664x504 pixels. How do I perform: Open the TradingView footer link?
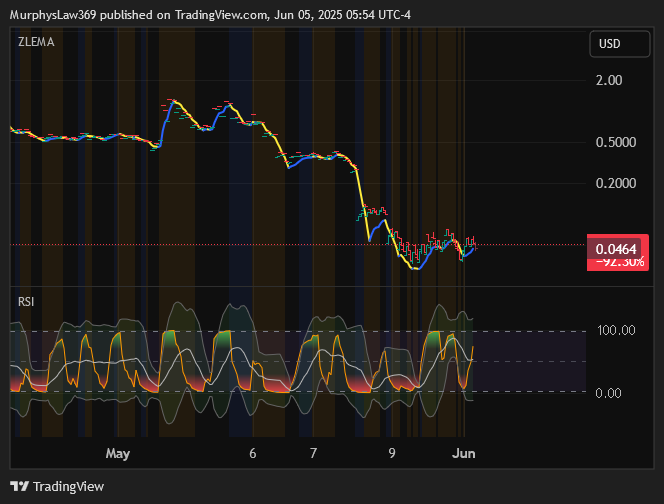(x=68, y=486)
